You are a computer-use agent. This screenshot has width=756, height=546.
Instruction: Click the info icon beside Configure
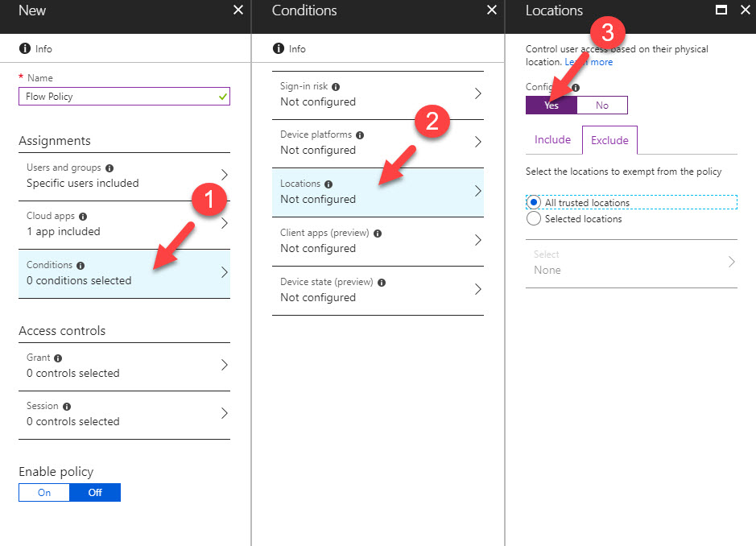click(x=576, y=87)
